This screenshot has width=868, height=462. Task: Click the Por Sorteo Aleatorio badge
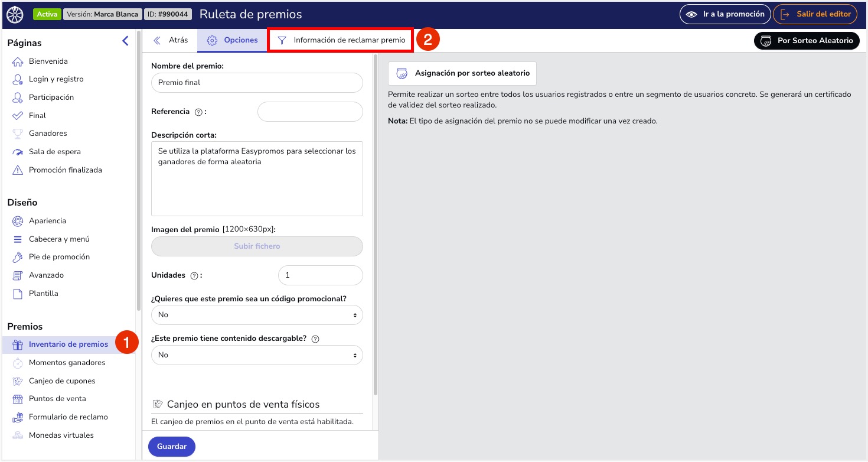pyautogui.click(x=807, y=41)
